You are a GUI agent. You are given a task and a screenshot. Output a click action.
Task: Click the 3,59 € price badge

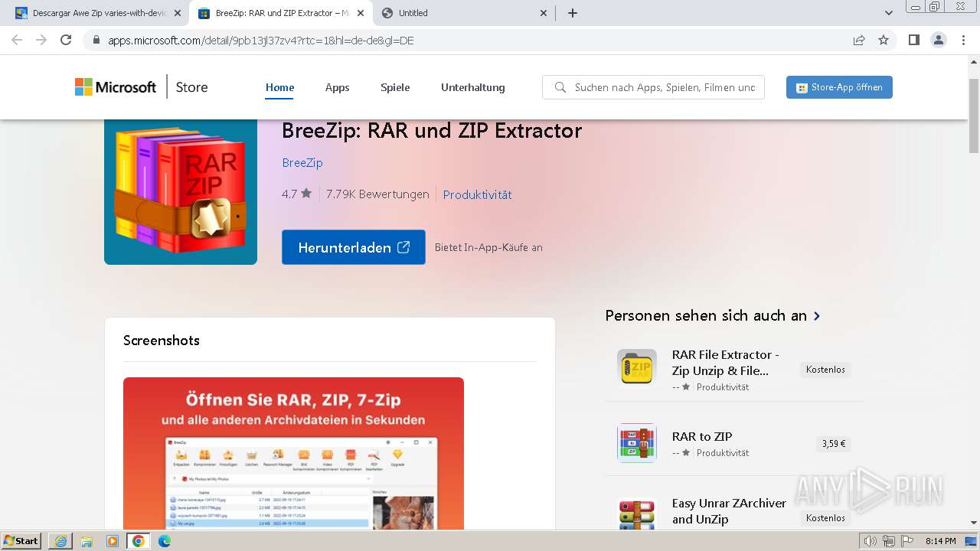point(834,444)
